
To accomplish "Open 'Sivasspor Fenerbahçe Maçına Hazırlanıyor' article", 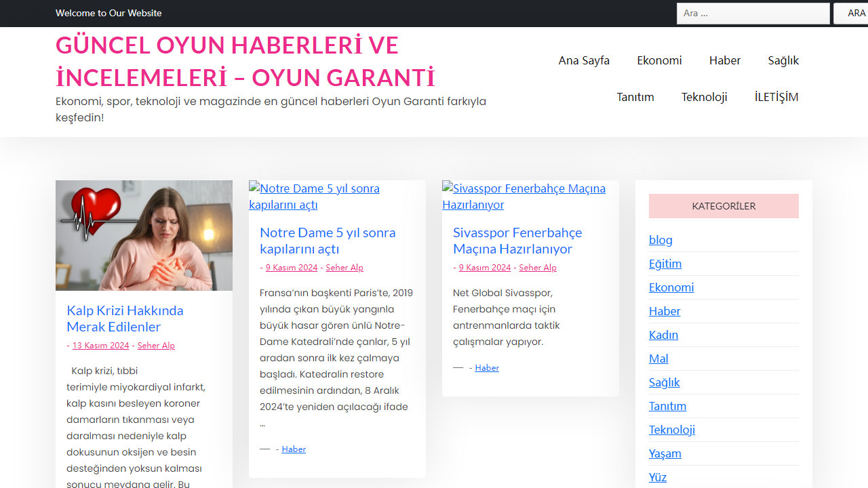I will (x=517, y=240).
